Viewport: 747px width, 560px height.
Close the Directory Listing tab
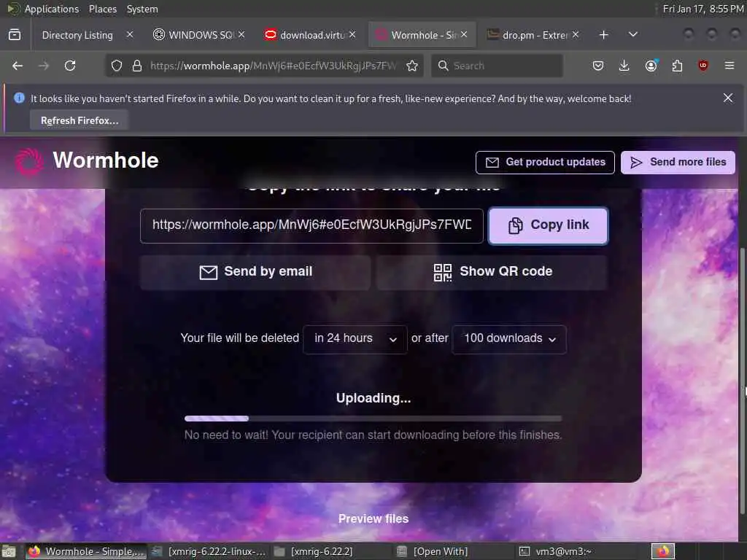click(130, 34)
